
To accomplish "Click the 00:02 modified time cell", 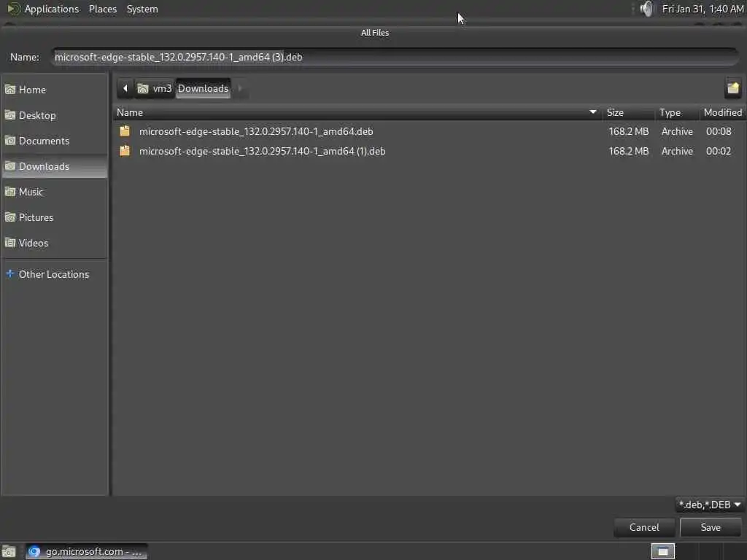I will click(x=719, y=152).
